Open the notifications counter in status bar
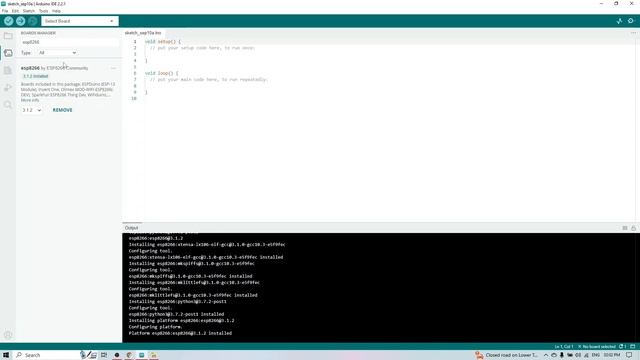 [622, 347]
